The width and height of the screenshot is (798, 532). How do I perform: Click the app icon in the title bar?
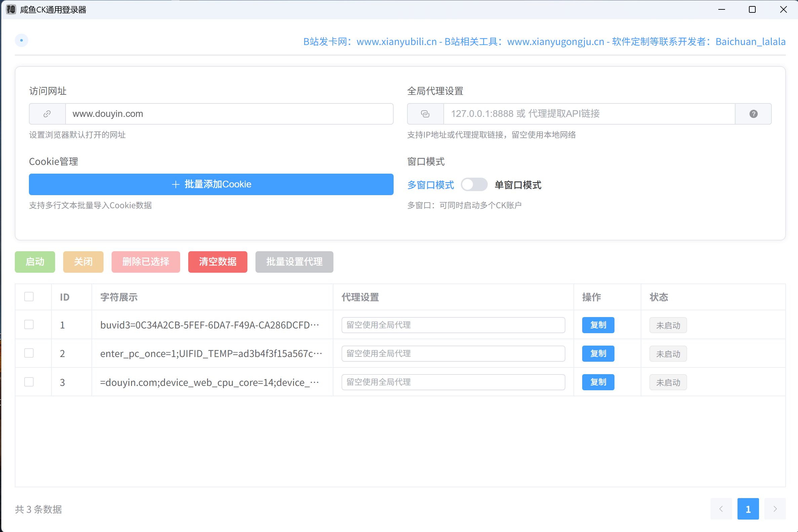pos(11,9)
